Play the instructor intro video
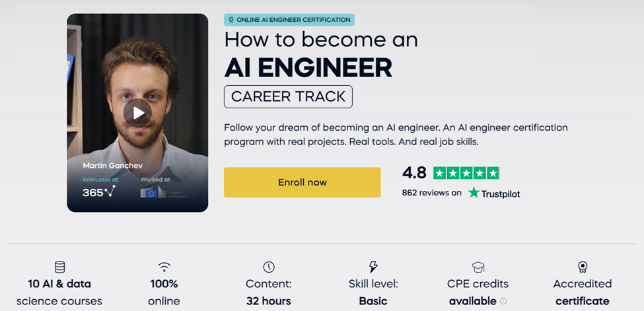Viewport: 644px width, 311px height. pyautogui.click(x=137, y=113)
